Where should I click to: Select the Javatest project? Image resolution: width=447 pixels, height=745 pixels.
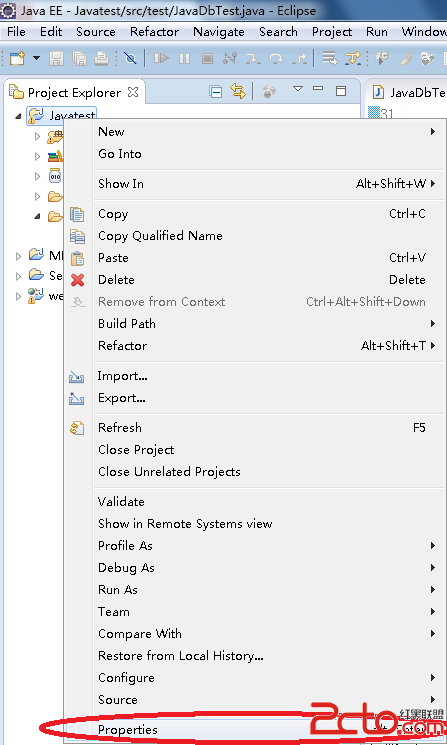[62, 115]
